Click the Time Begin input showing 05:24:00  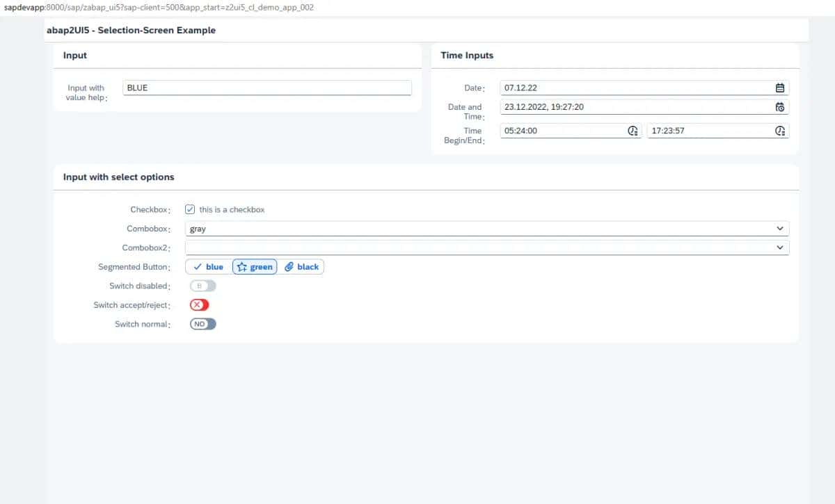pos(557,131)
